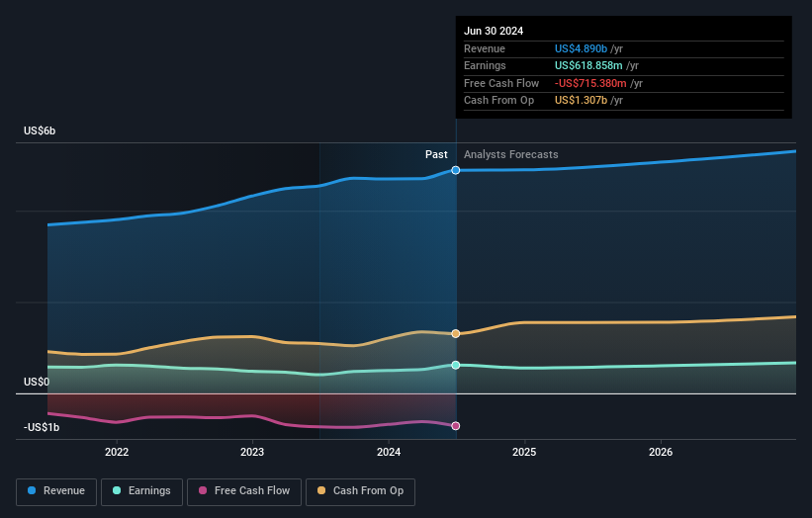Click the US$0 y-axis label
Viewport: 812px width, 518px height.
click(37, 382)
